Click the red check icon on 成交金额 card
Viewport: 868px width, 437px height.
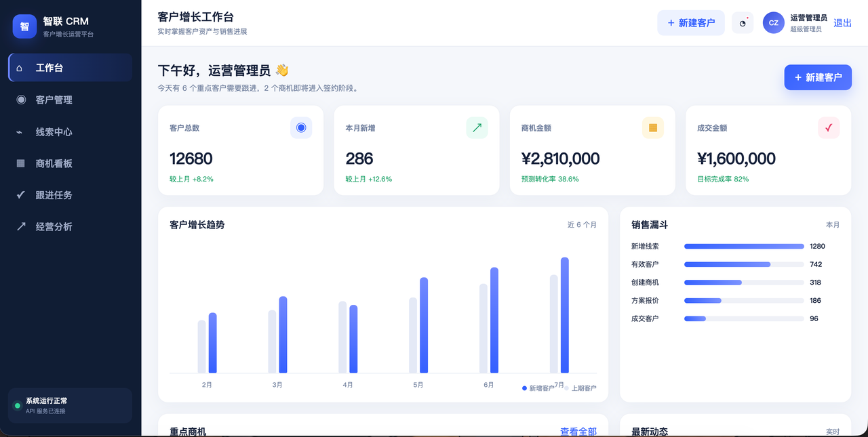point(829,127)
